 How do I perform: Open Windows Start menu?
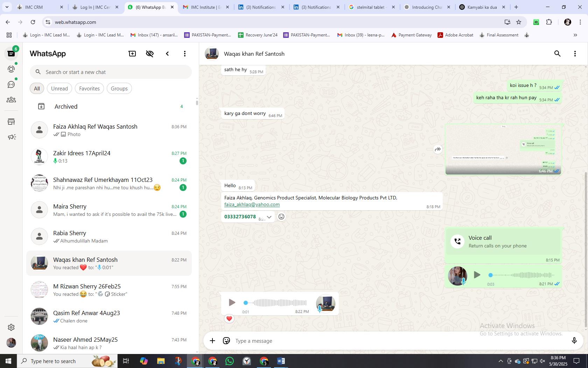point(8,361)
